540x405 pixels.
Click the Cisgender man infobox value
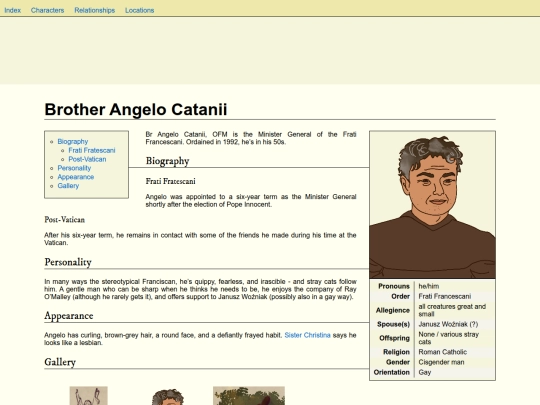click(x=441, y=362)
